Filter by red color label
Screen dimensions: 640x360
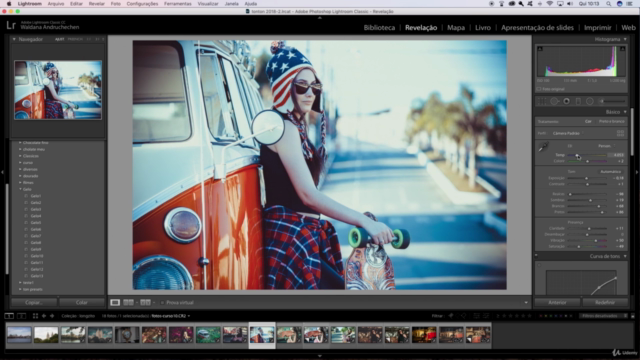click(x=541, y=316)
